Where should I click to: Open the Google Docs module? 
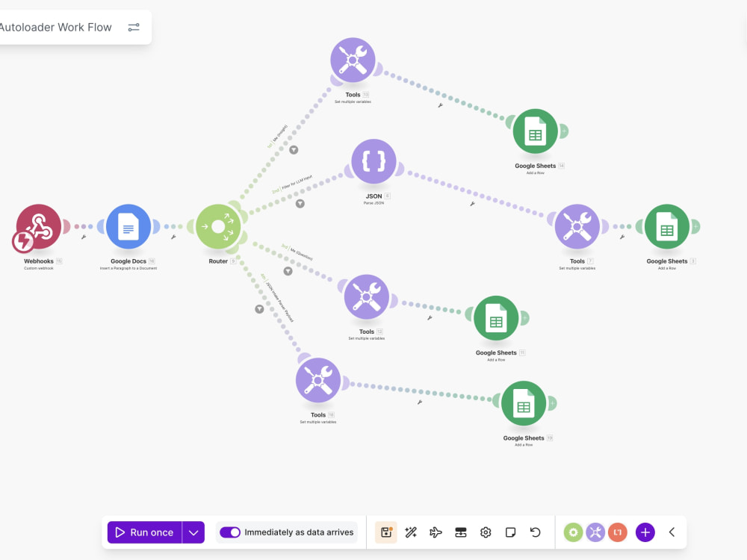click(128, 226)
